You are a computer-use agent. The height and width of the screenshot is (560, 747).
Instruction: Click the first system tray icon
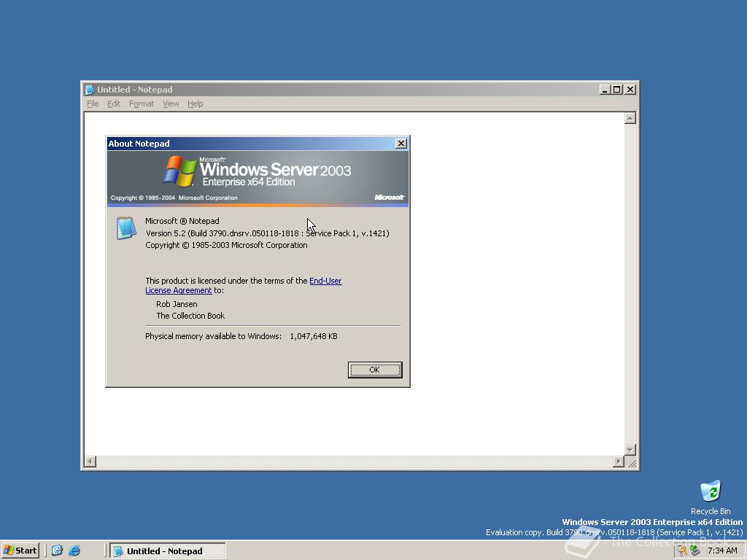point(682,551)
